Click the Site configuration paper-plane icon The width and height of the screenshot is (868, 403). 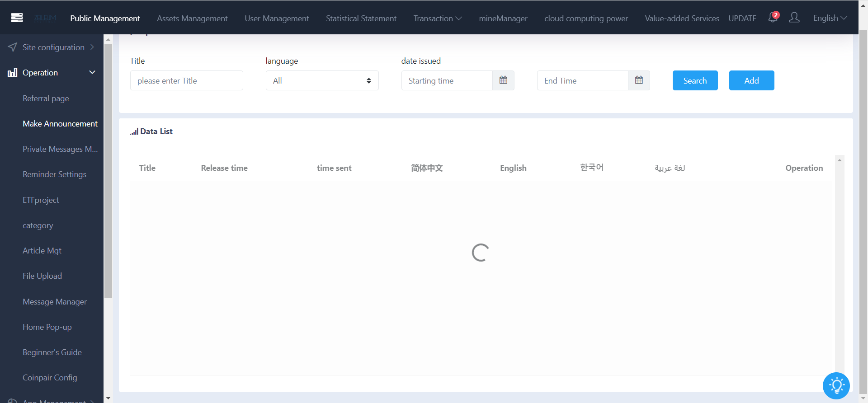pos(13,47)
